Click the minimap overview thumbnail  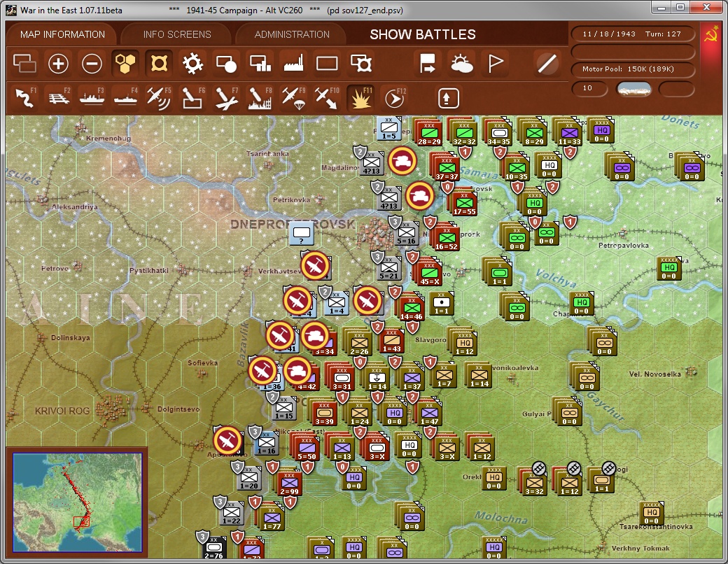[x=77, y=502]
